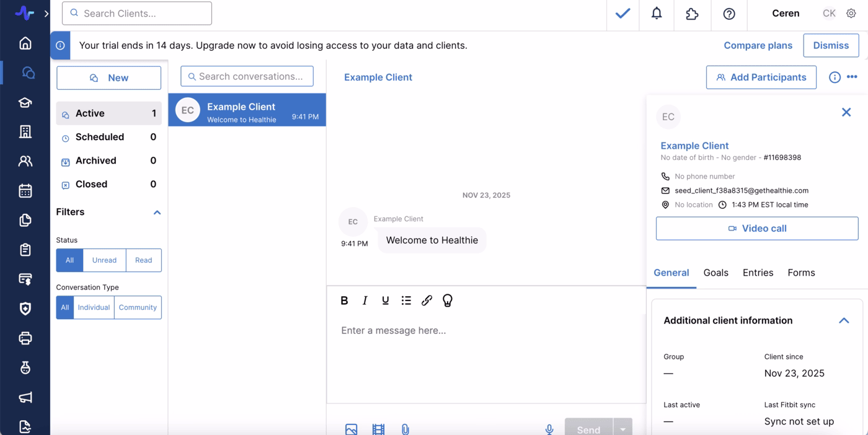Toggle bold formatting in the message editor
The width and height of the screenshot is (868, 435).
(344, 301)
